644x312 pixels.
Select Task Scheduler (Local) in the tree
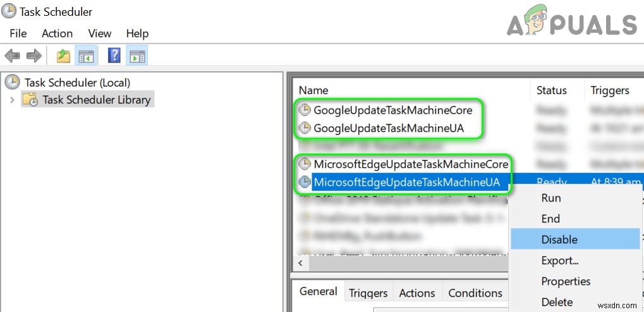[77, 83]
